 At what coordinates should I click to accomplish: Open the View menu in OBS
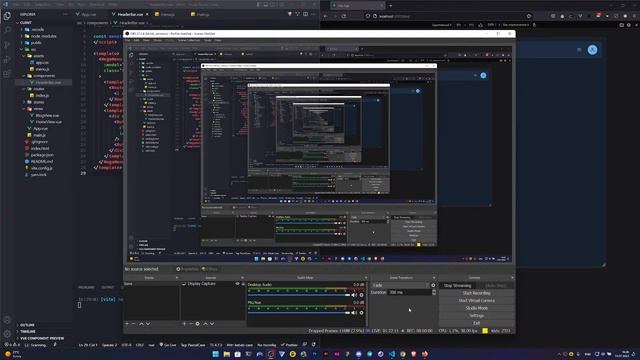pyautogui.click(x=146, y=40)
